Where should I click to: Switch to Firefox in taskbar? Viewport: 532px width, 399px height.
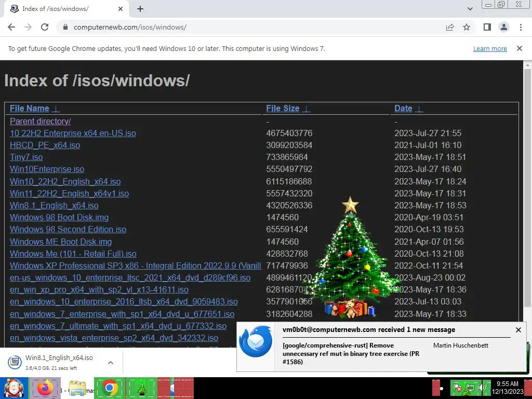[45, 388]
